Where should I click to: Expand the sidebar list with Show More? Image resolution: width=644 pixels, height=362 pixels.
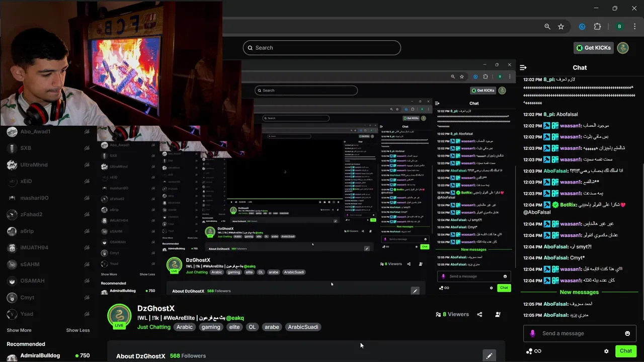pos(19,330)
